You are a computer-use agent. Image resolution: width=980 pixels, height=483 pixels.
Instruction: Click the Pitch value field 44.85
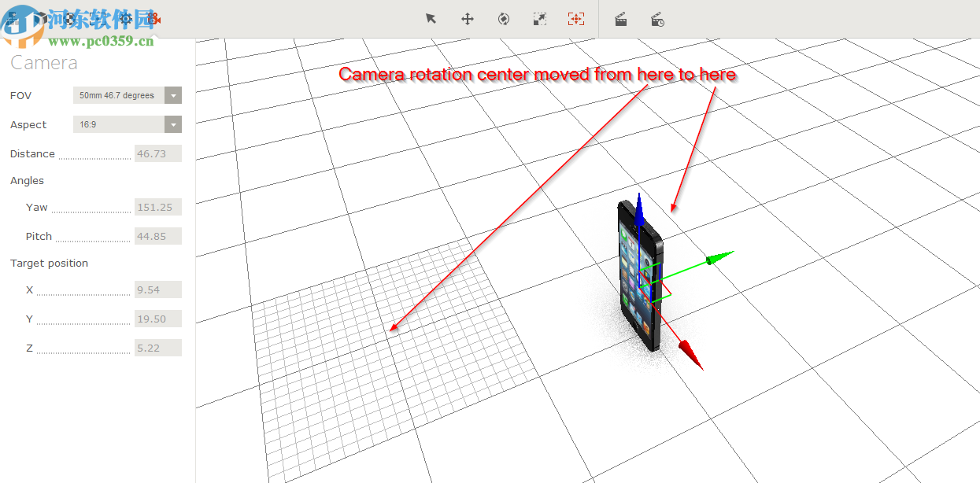(158, 236)
